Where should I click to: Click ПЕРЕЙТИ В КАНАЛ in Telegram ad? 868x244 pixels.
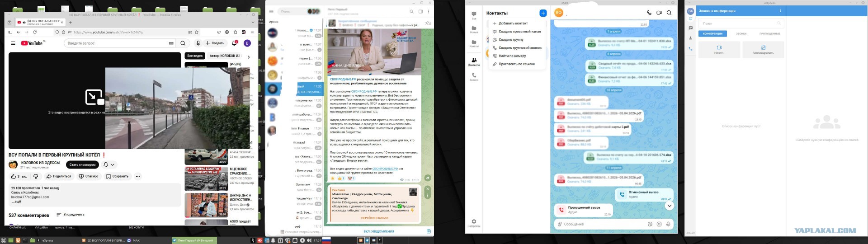(x=374, y=218)
